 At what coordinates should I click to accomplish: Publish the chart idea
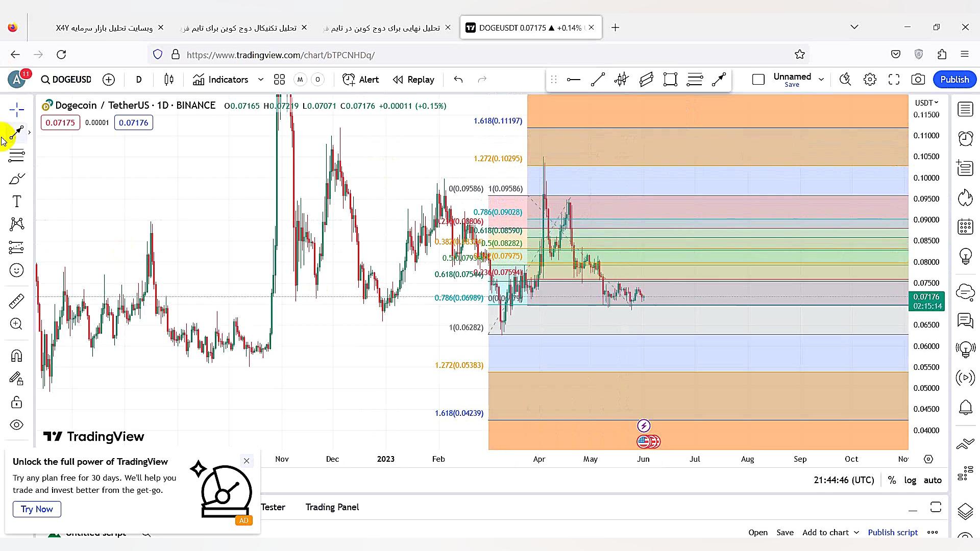[954, 80]
